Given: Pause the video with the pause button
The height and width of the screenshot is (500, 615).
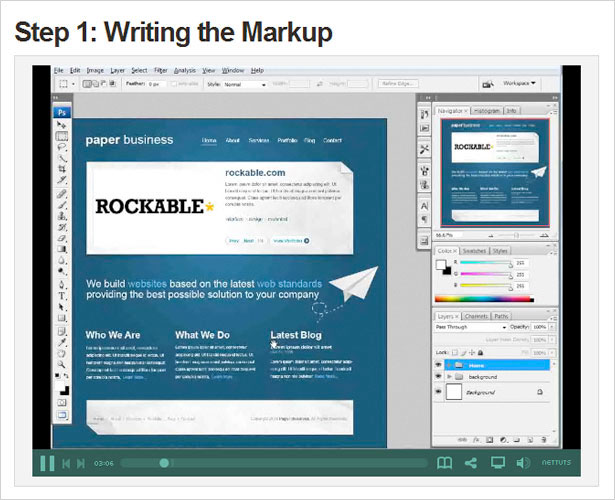Looking at the screenshot, I should [47, 463].
